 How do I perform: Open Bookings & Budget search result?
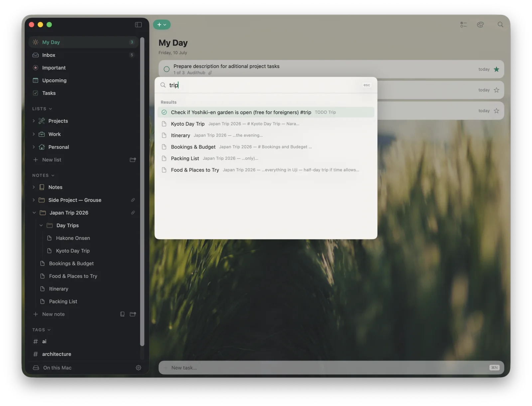[266, 147]
